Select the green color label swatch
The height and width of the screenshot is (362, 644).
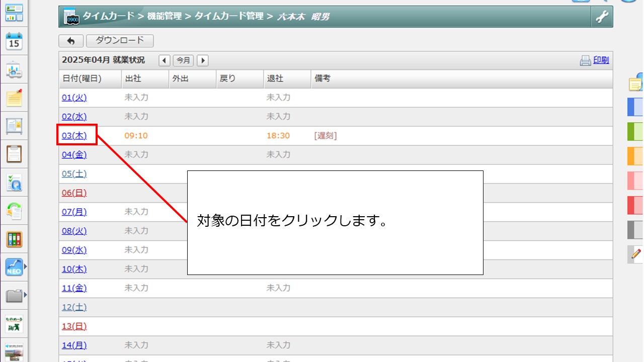pyautogui.click(x=635, y=131)
